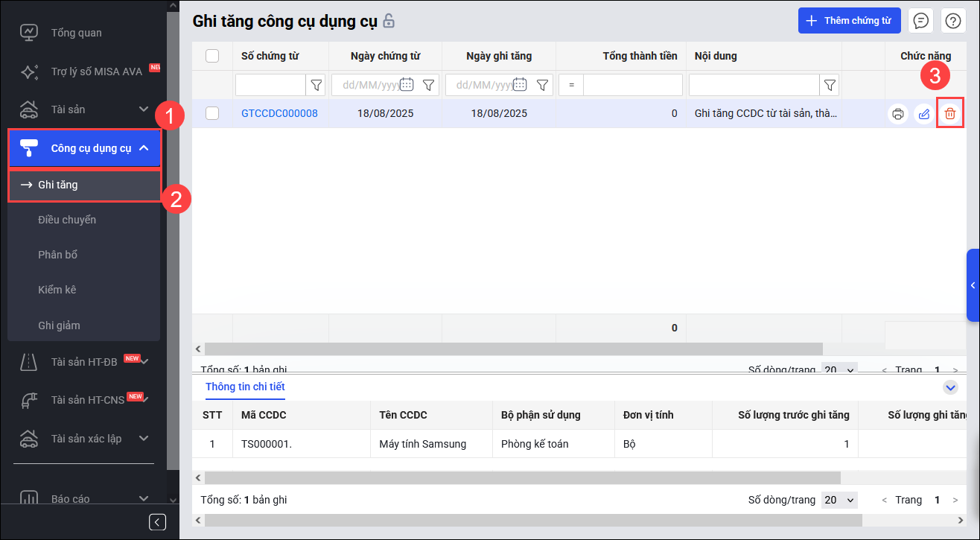Click the pencil edit icon in row
This screenshot has height=540, width=980.
coord(924,114)
